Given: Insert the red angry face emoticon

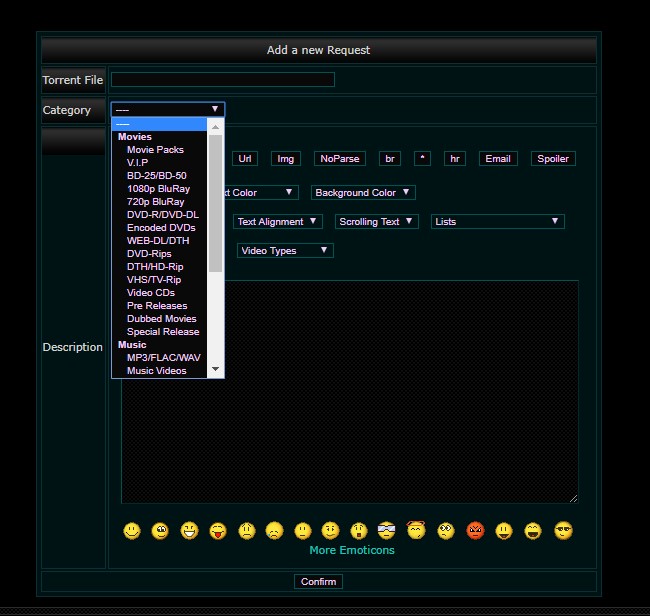Looking at the screenshot, I should coord(475,531).
